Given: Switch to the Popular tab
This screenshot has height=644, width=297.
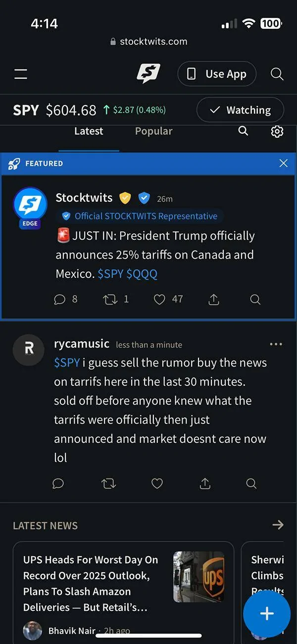Looking at the screenshot, I should point(153,131).
